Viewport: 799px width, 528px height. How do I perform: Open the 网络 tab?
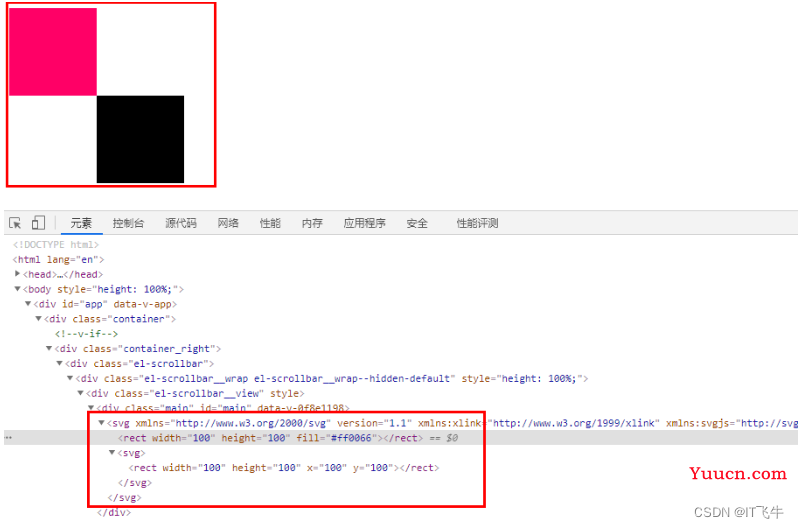click(228, 223)
